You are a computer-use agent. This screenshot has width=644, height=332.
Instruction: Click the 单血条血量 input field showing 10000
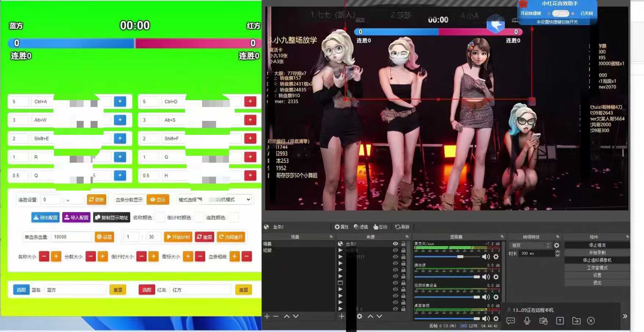(72, 237)
